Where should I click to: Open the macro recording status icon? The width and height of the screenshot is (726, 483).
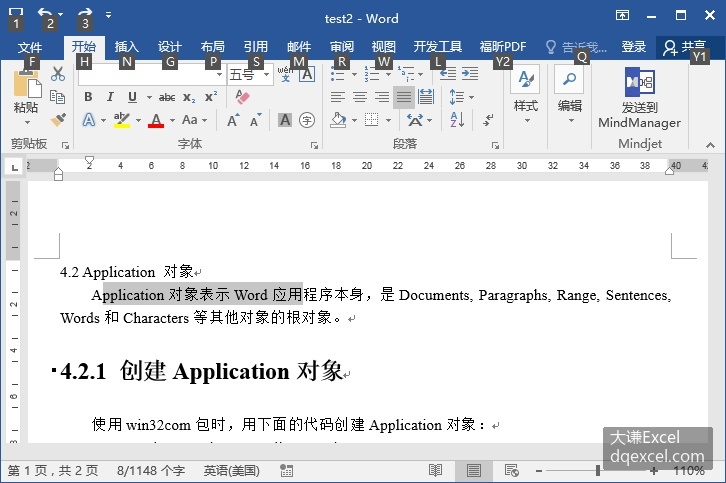(x=287, y=470)
